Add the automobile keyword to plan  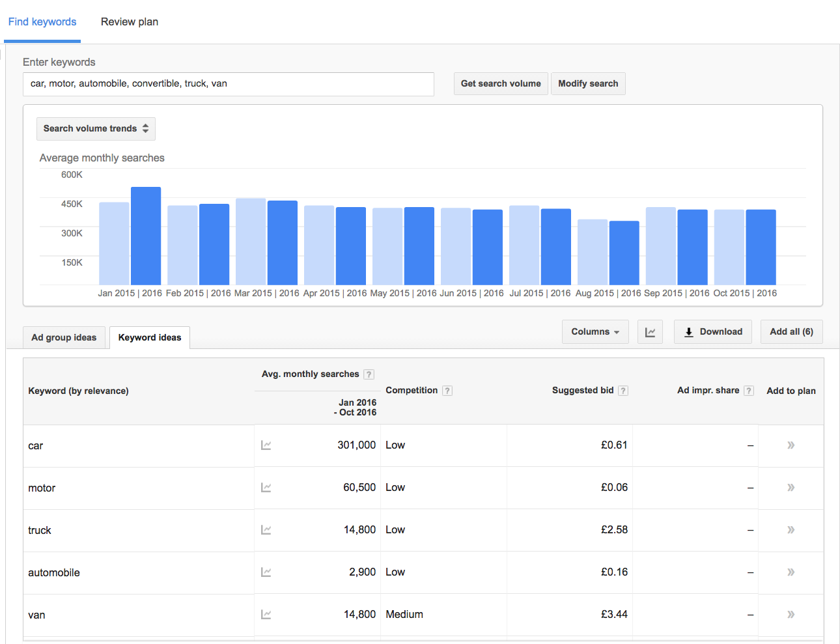791,572
